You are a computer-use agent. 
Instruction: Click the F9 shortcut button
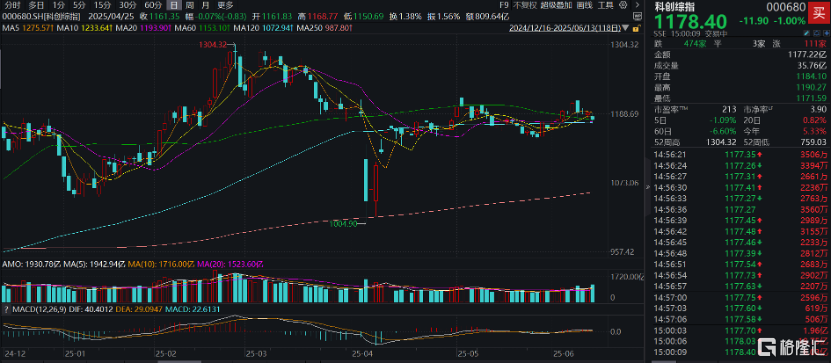505,5
